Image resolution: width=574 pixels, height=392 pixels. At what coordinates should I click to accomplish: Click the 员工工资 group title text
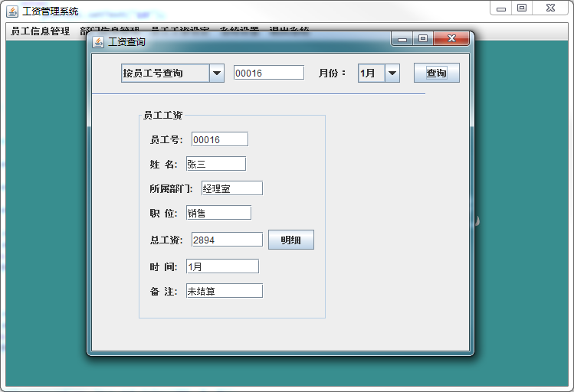click(163, 115)
